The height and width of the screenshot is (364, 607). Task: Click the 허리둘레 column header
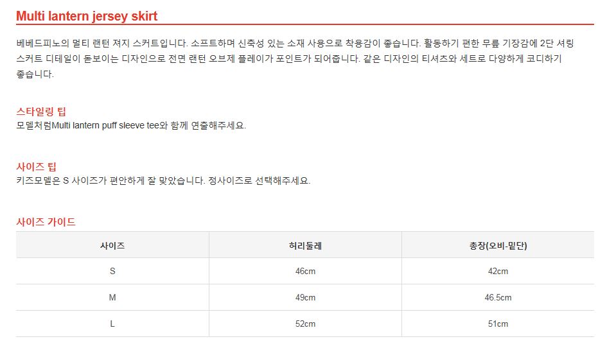click(x=305, y=245)
